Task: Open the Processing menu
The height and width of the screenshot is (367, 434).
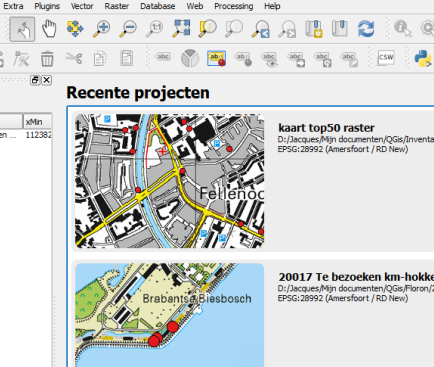Action: [x=234, y=6]
